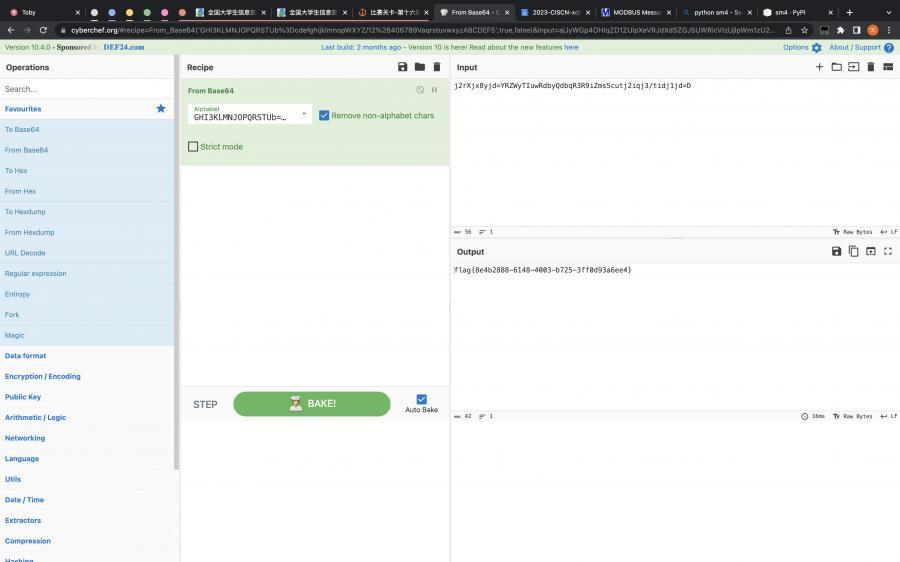Image resolution: width=900 pixels, height=562 pixels.
Task: Click operations list scrollbar
Action: pos(176,262)
